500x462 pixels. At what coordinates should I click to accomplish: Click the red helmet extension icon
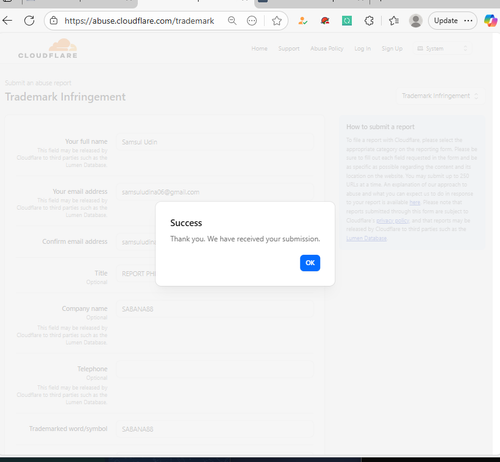(x=325, y=21)
